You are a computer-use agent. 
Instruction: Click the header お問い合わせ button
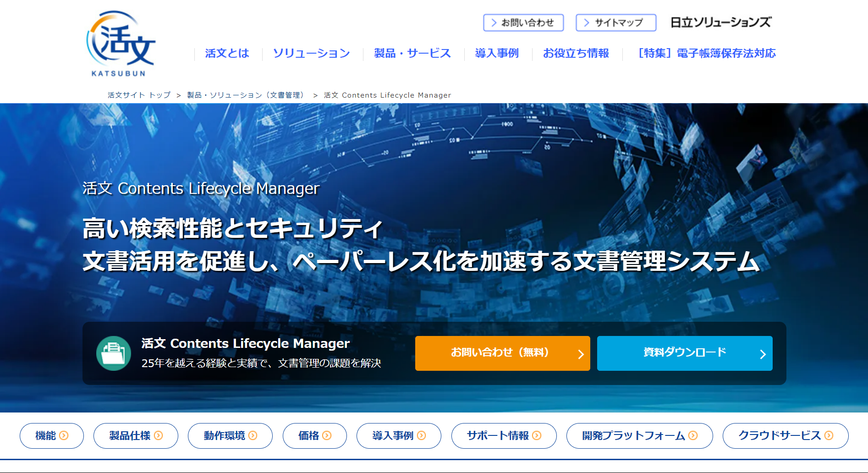(523, 22)
